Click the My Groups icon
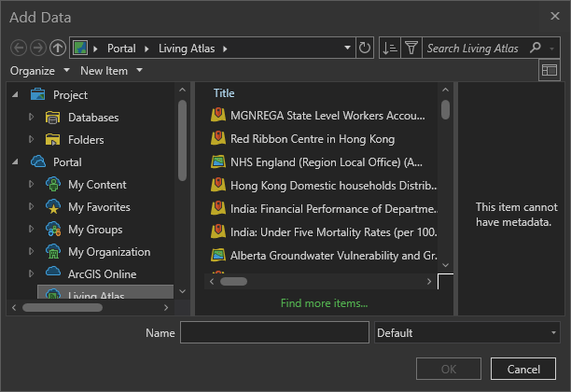Image resolution: width=571 pixels, height=392 pixels. coord(53,230)
